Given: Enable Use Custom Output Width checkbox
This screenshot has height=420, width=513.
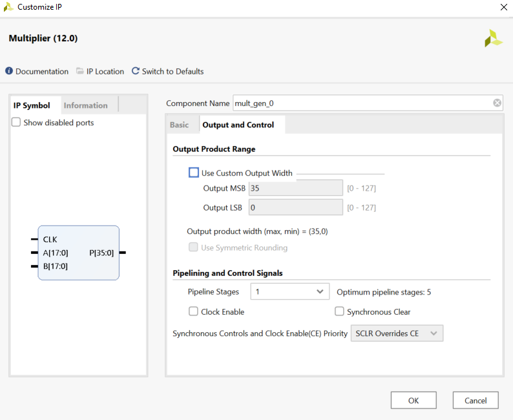Looking at the screenshot, I should pos(194,173).
